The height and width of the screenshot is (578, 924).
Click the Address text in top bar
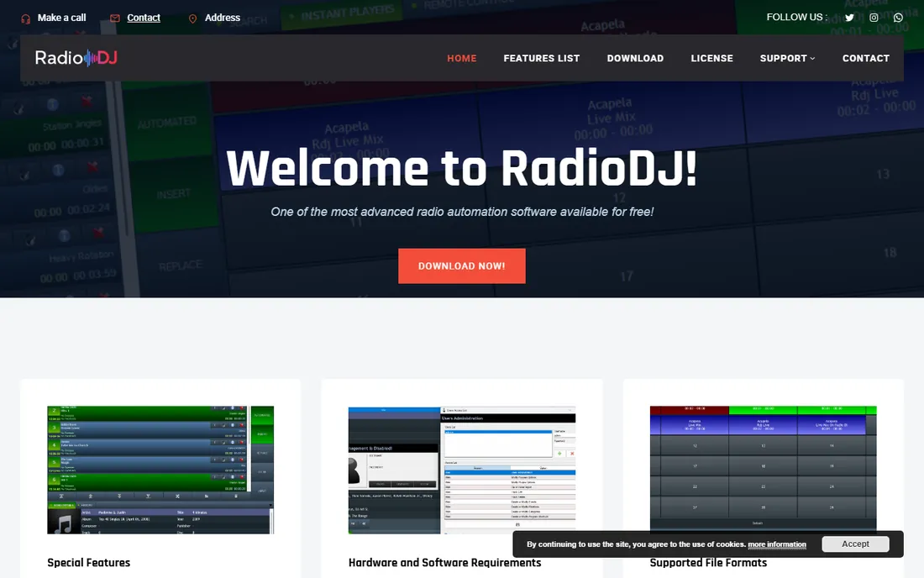pyautogui.click(x=222, y=18)
